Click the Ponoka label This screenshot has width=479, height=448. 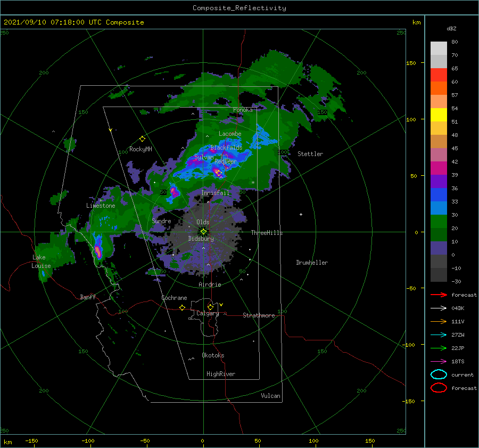tap(243, 110)
